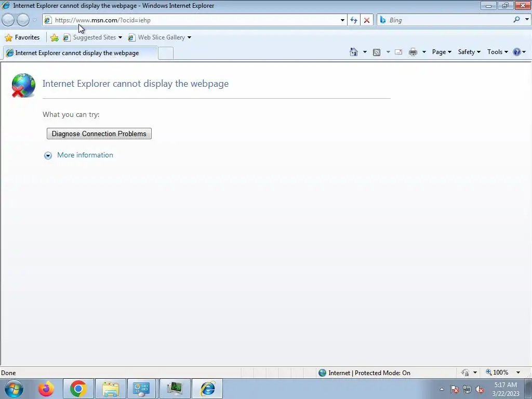Click the Internet Explorer taskbar icon

click(207, 389)
